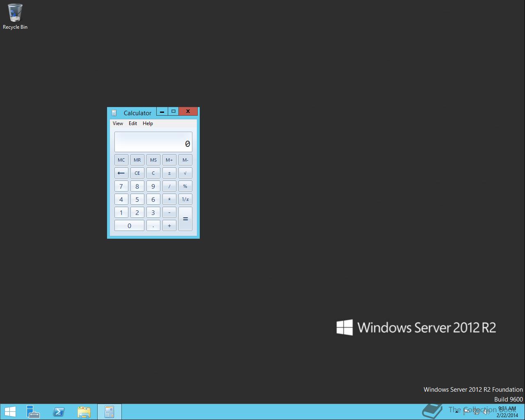Click digit 6 on Calculator
The width and height of the screenshot is (525, 420).
click(153, 199)
